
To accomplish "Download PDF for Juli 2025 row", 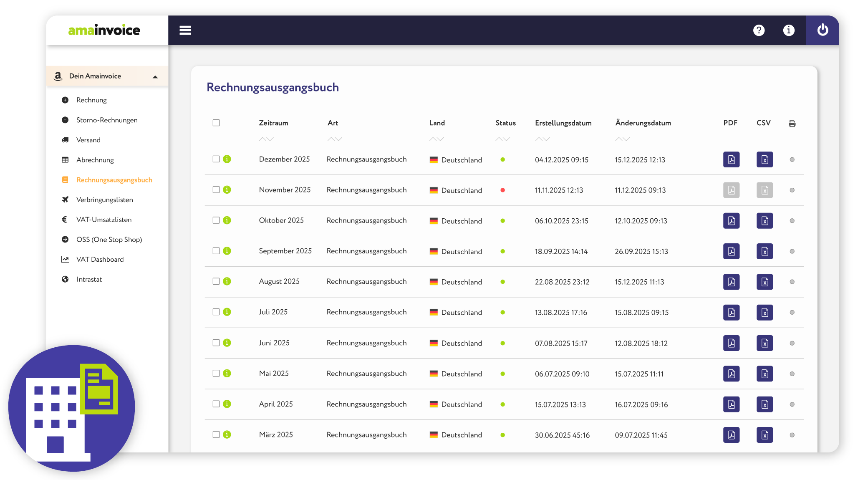I will click(731, 312).
